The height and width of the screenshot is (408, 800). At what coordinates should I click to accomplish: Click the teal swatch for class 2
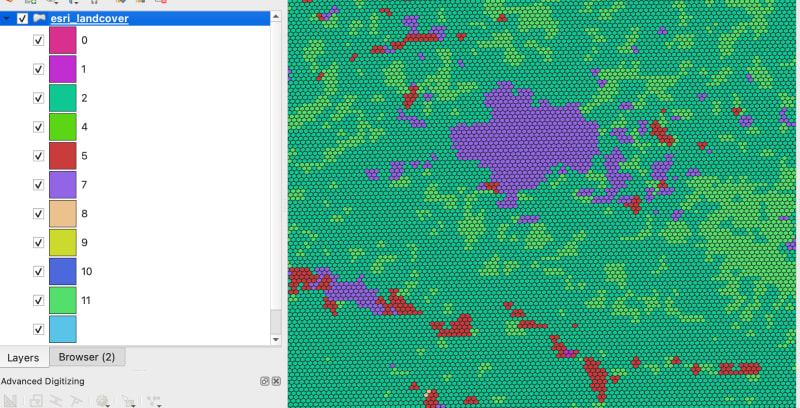pyautogui.click(x=62, y=98)
